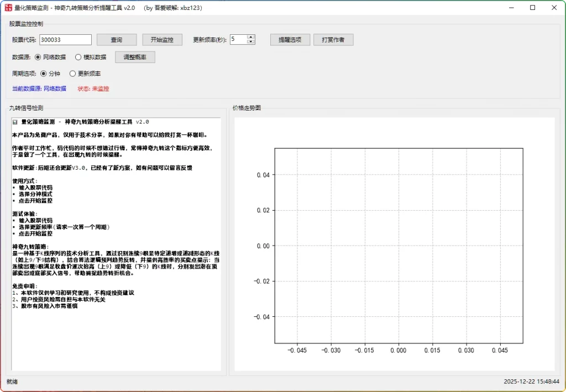The image size is (566, 392).
Task: Click the red 未监控 status text
Action: coord(101,88)
